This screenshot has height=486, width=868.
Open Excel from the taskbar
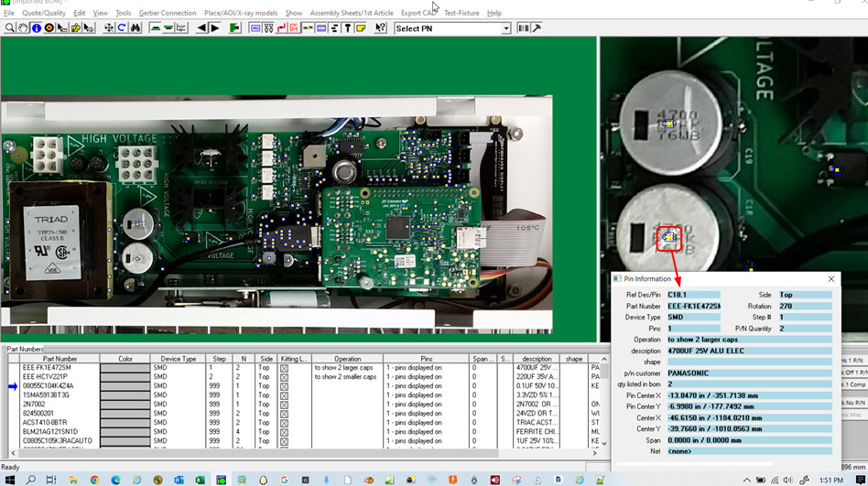(x=200, y=480)
